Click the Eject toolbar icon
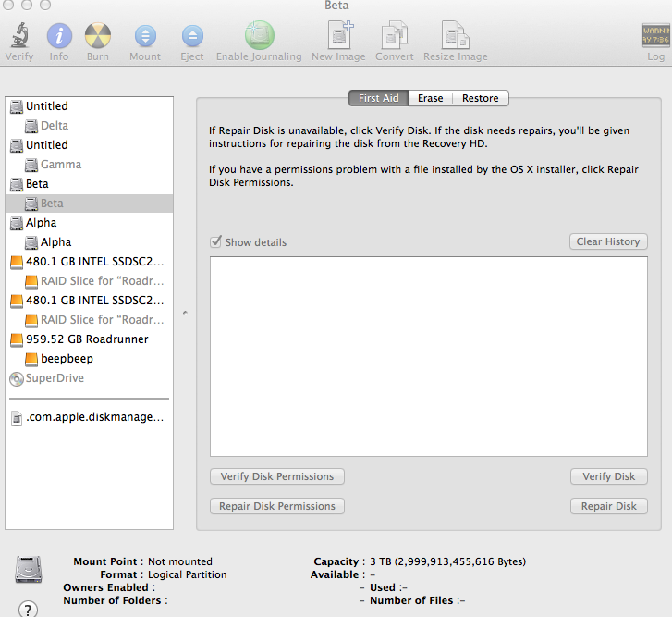Viewport: 672px width, 617px height. (x=192, y=36)
